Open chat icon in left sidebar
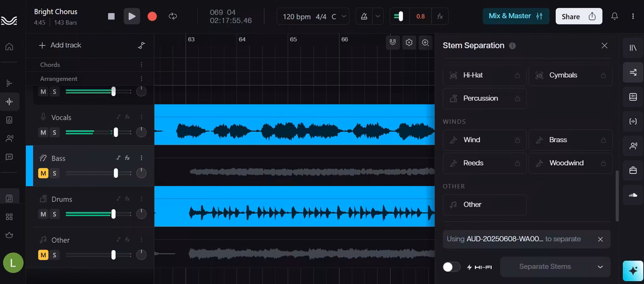The image size is (644, 284). (9, 157)
